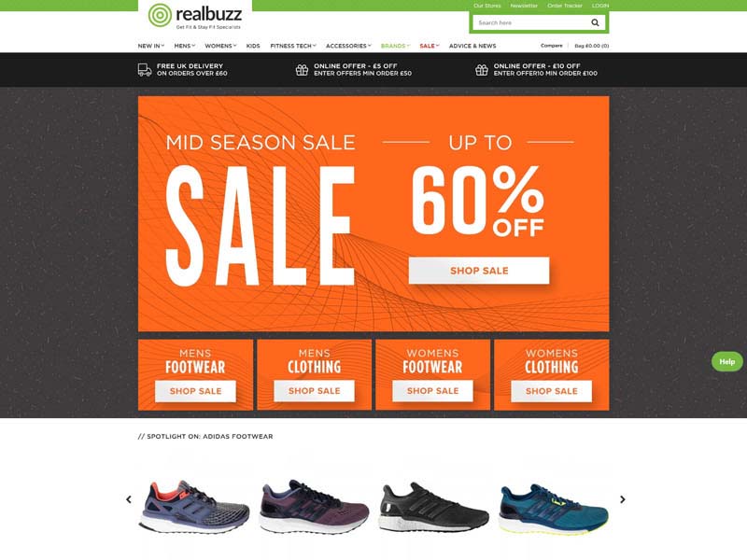This screenshot has width=747, height=560.
Task: Show next Adidas shoes with right arrow
Action: [x=622, y=499]
